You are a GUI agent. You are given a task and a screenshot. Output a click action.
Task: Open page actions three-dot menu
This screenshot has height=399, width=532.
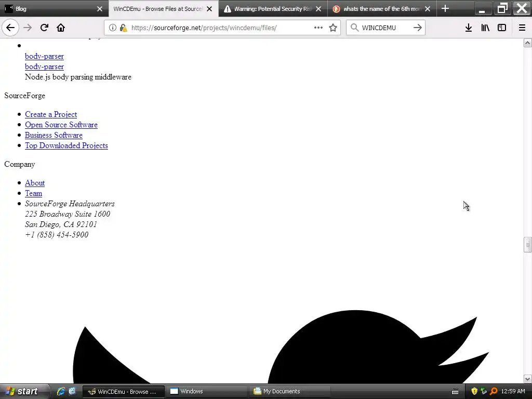pyautogui.click(x=318, y=28)
